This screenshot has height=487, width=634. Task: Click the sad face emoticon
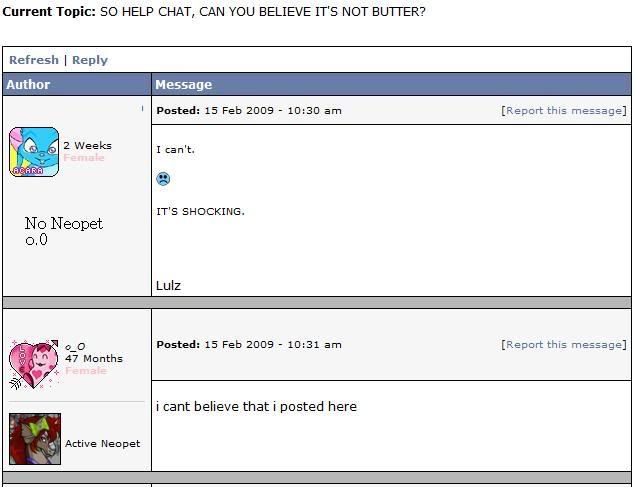pyautogui.click(x=163, y=179)
